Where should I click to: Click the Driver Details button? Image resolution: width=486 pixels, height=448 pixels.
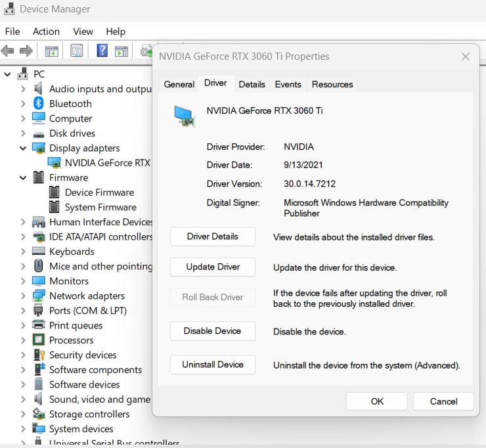click(213, 236)
